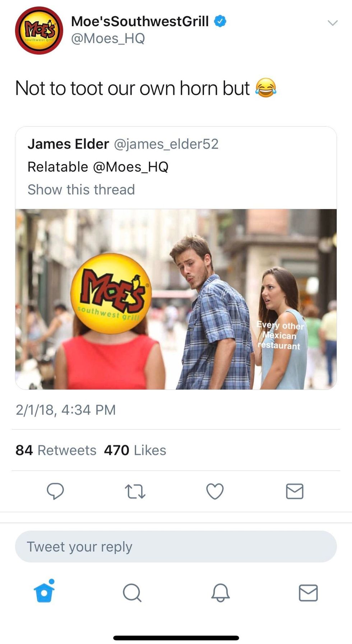Tap the reply speech bubble icon

pos(55,491)
